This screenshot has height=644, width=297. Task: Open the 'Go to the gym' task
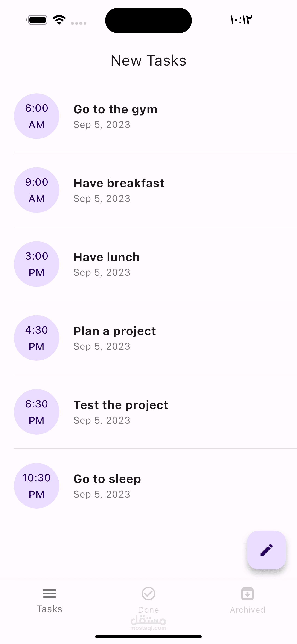(x=115, y=109)
